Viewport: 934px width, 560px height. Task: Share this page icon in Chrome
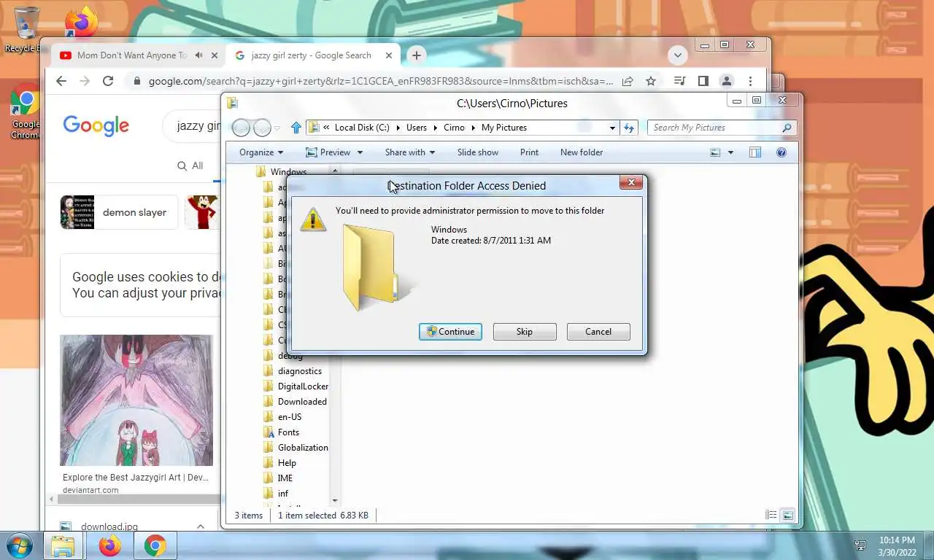(628, 81)
